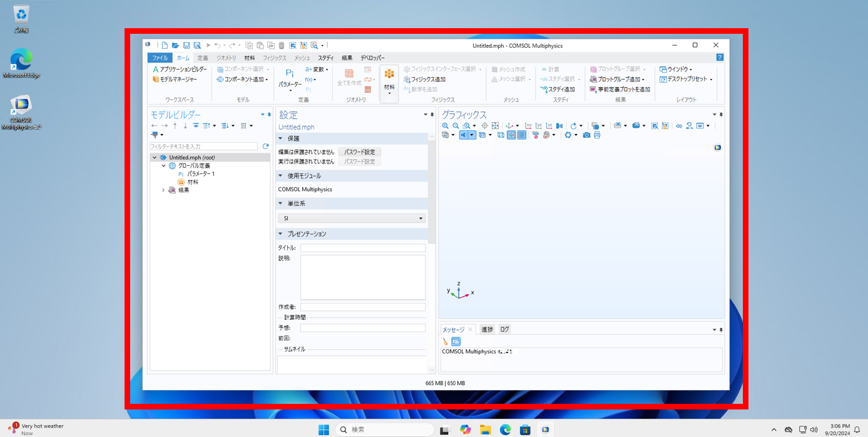
Task: Click the print icon in Graphics toolbar
Action: 597,135
